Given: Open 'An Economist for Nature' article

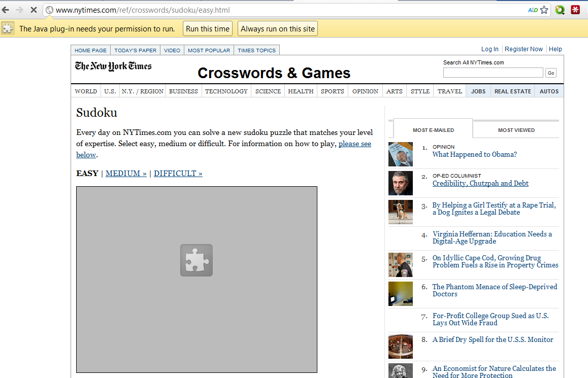Looking at the screenshot, I should tap(494, 371).
